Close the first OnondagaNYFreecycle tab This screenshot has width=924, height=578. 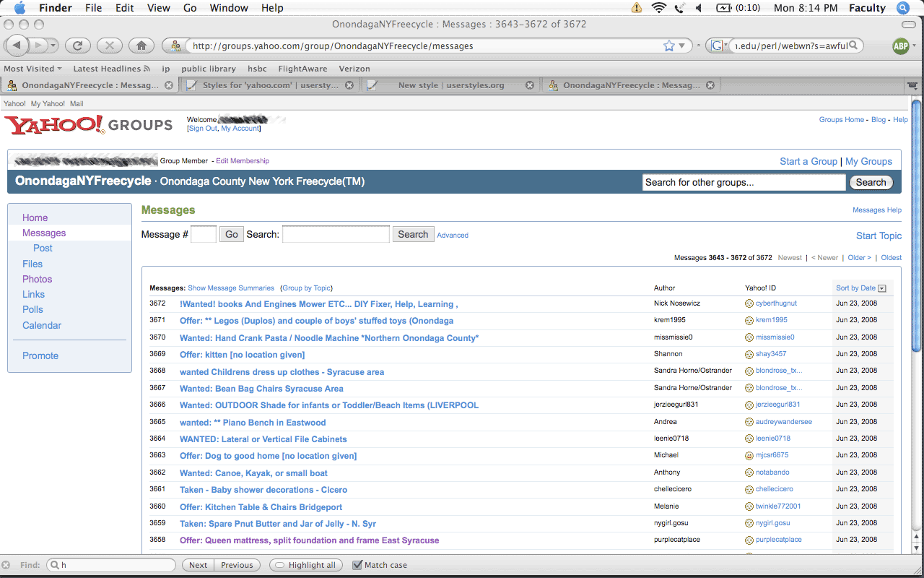point(169,85)
